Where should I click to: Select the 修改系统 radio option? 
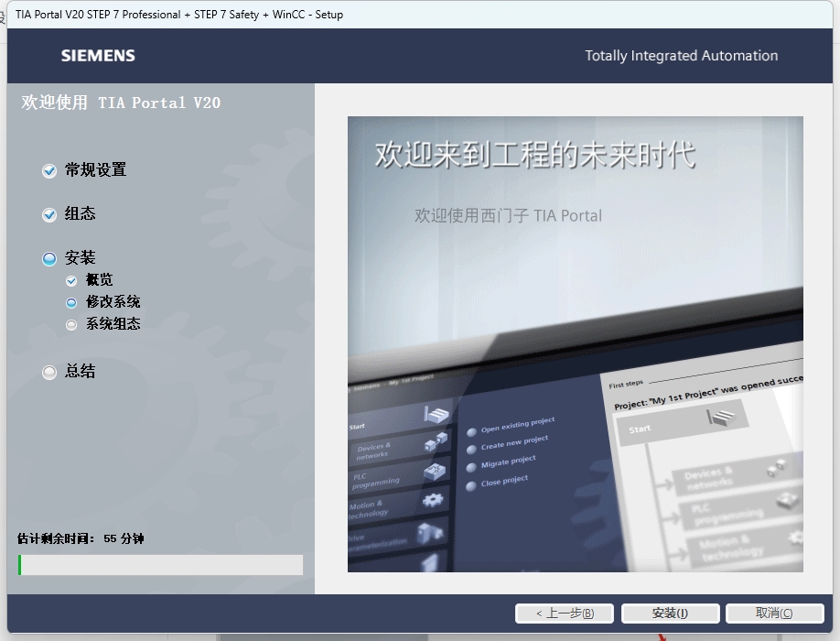70,301
